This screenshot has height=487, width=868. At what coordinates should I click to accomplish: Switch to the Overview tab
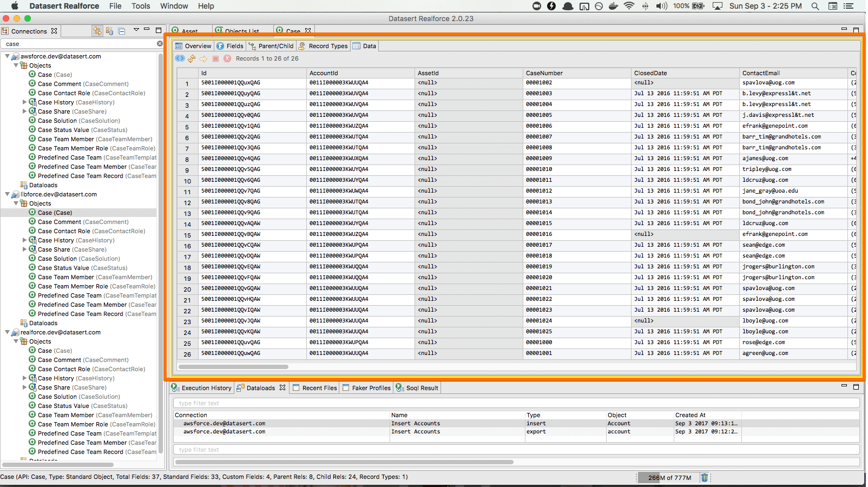[x=193, y=46]
